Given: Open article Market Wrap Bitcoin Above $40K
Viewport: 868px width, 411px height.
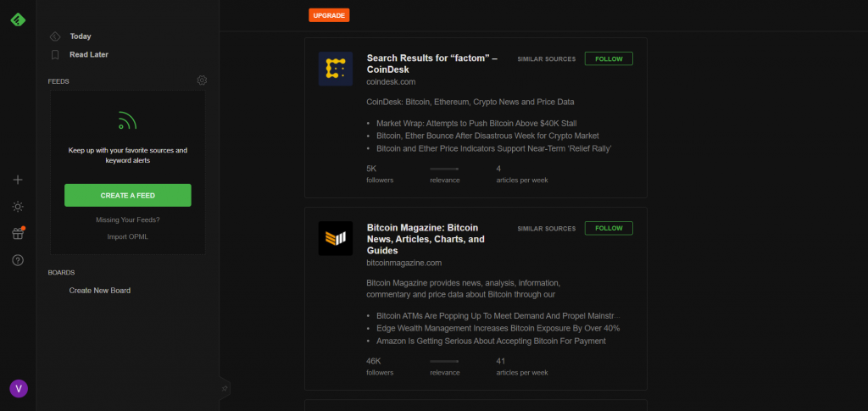Looking at the screenshot, I should click(x=476, y=124).
